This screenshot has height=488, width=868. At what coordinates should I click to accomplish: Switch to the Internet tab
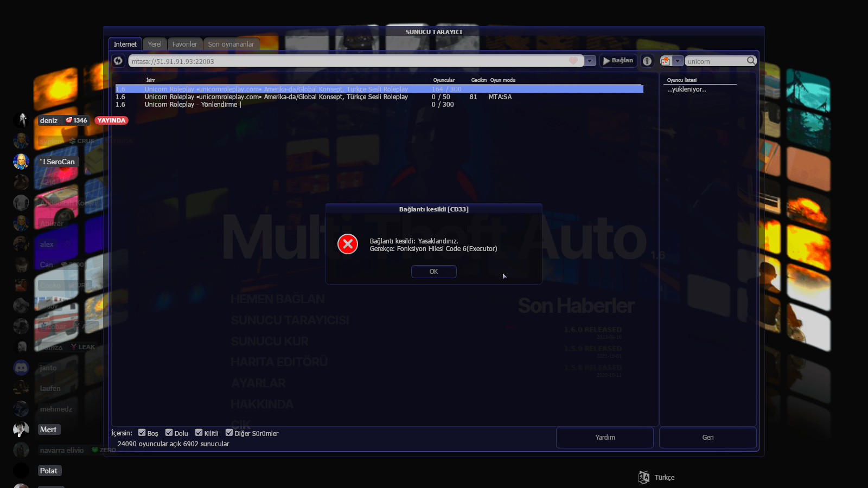coord(125,44)
